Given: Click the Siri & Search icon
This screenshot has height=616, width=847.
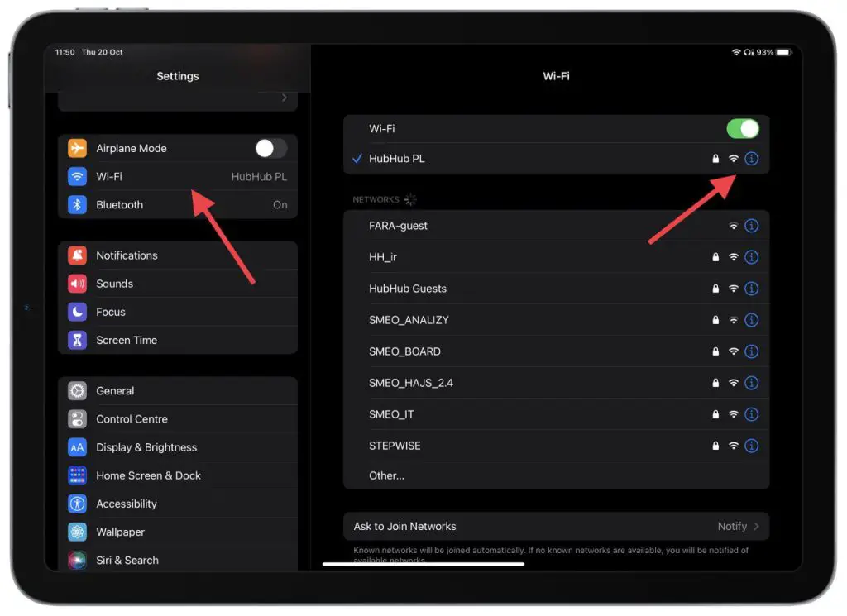Looking at the screenshot, I should tap(77, 560).
